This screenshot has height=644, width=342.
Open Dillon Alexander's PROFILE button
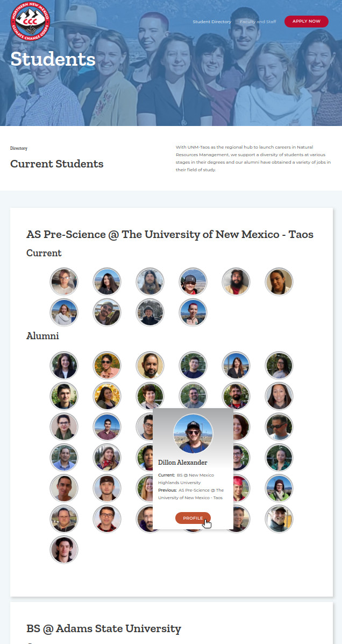[x=193, y=518]
